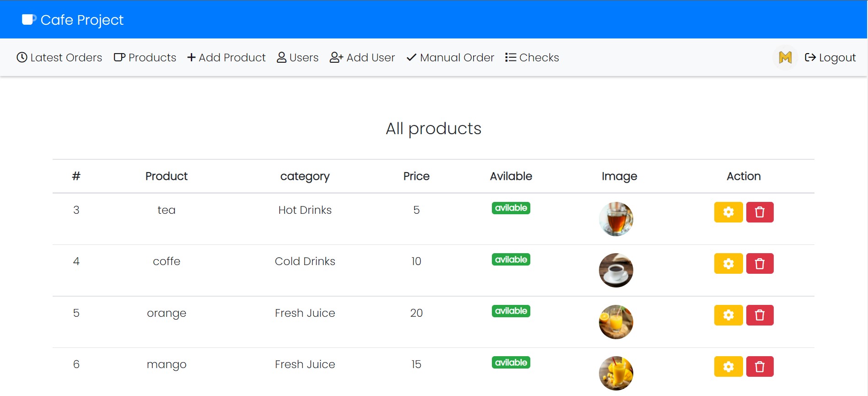Log out using the Logout link

pyautogui.click(x=830, y=57)
